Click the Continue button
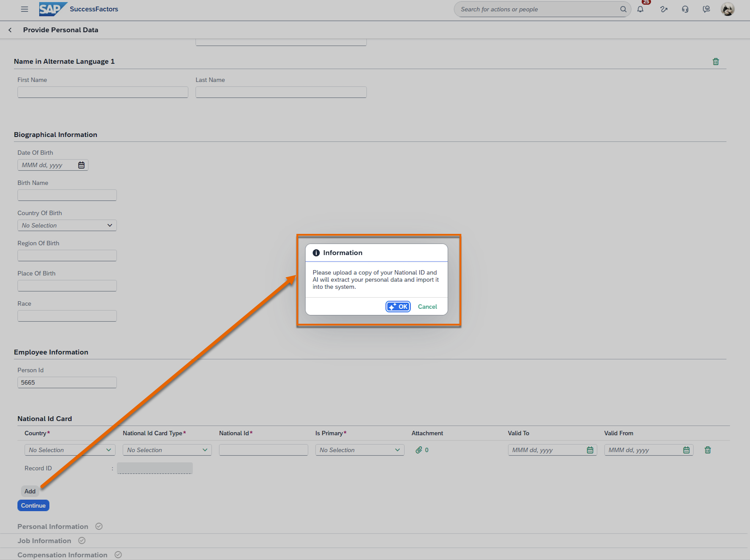The image size is (750, 560). pos(33,506)
